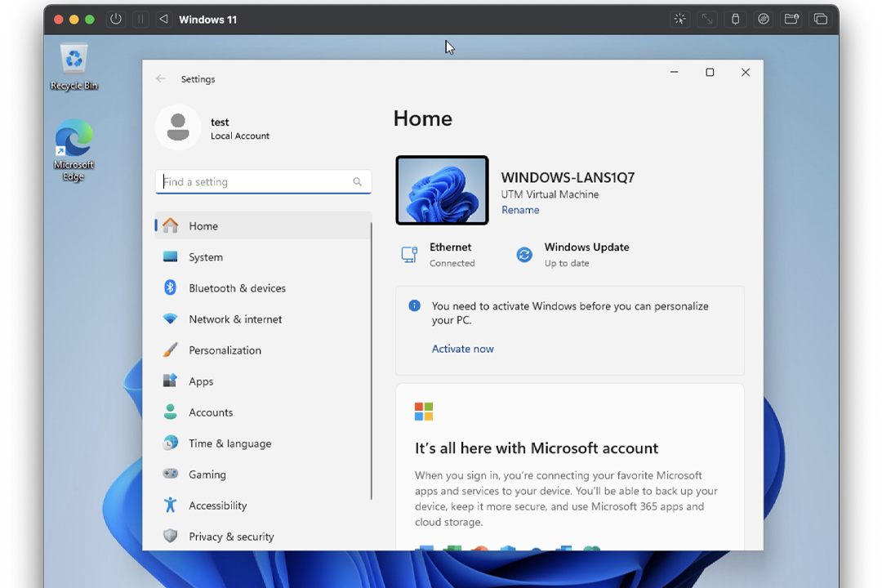Click the desktop wallpaper thumbnail preview

tap(442, 190)
